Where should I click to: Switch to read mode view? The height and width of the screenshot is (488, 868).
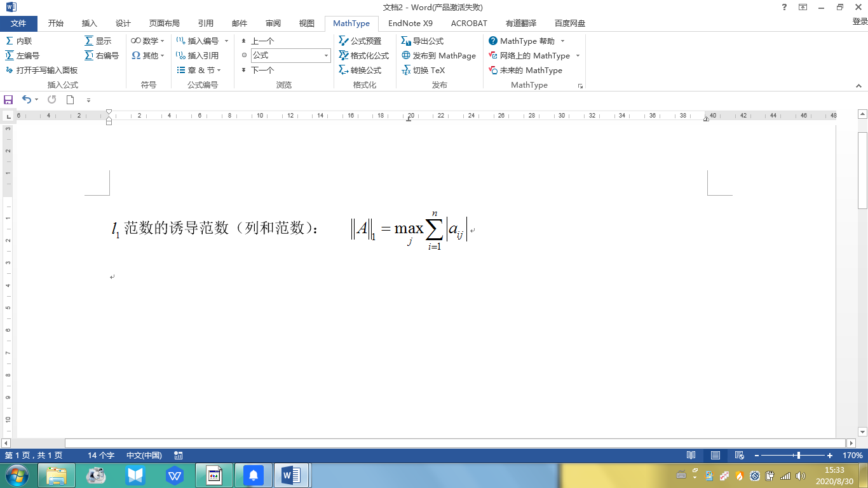coord(691,456)
